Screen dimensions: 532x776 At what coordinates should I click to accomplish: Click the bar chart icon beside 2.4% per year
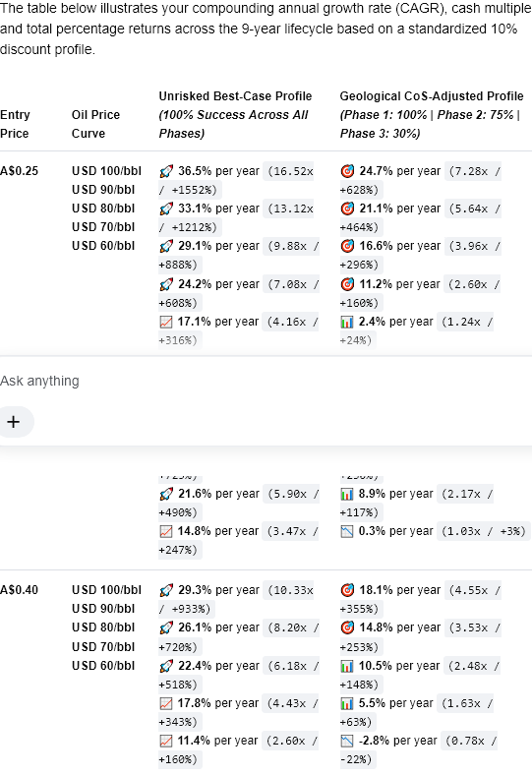pyautogui.click(x=347, y=322)
